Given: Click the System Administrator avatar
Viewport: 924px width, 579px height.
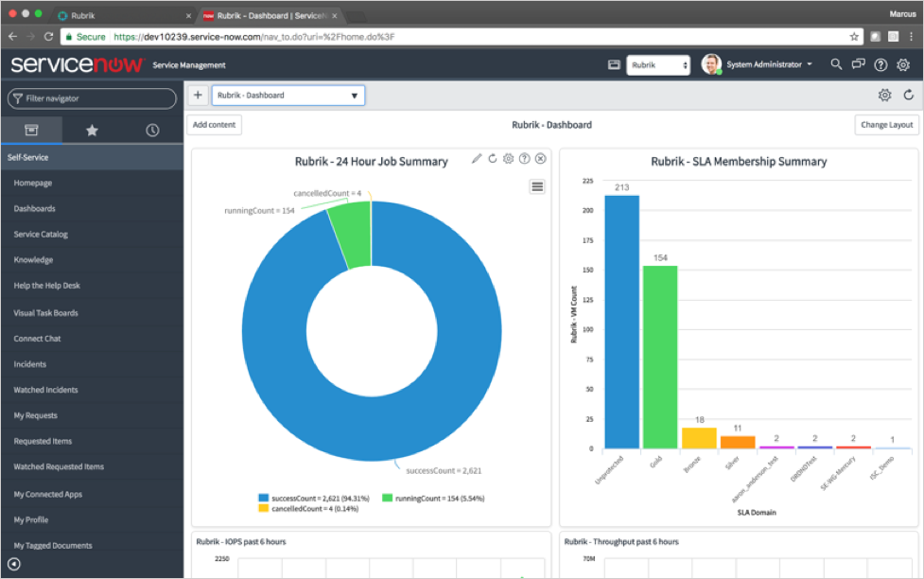Looking at the screenshot, I should 711,64.
